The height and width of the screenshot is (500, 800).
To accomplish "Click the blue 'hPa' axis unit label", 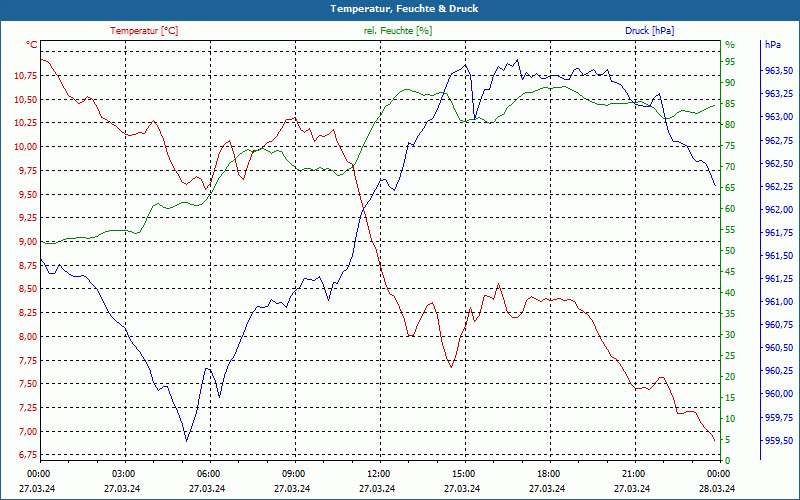I will (772, 45).
